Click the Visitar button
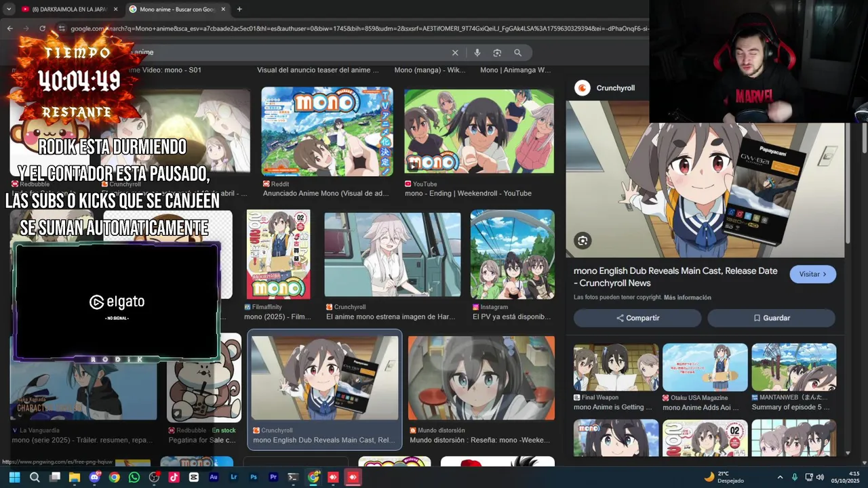The height and width of the screenshot is (488, 868). tap(812, 274)
